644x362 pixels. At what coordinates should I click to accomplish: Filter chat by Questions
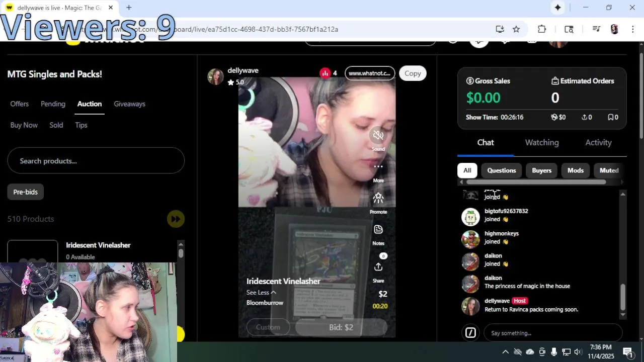[x=502, y=170]
